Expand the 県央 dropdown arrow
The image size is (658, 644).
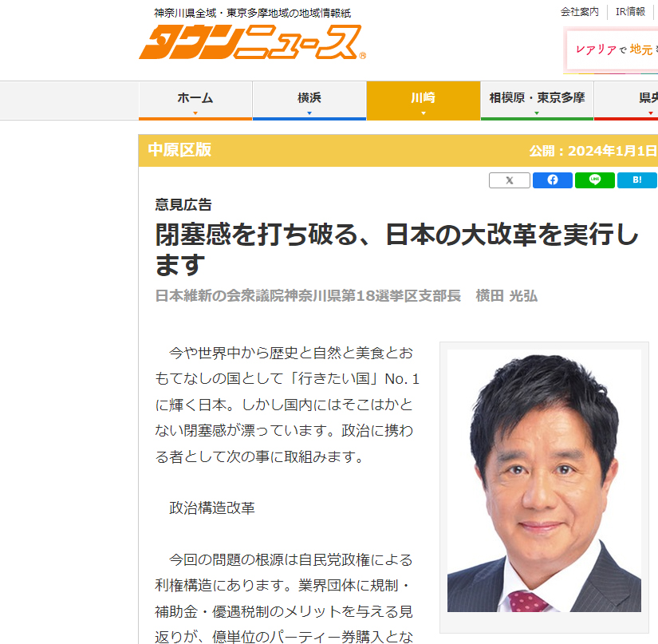point(651,113)
